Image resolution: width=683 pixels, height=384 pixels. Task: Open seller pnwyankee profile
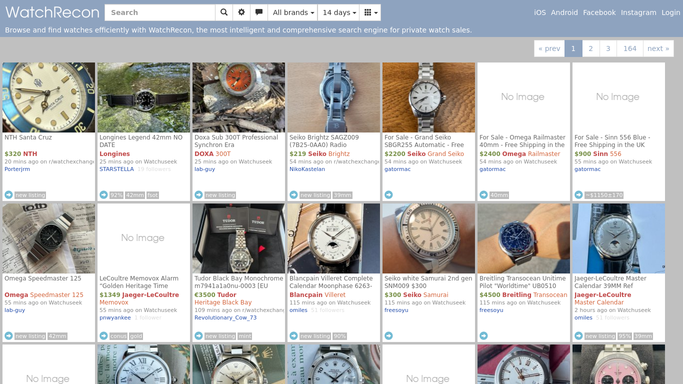point(115,317)
